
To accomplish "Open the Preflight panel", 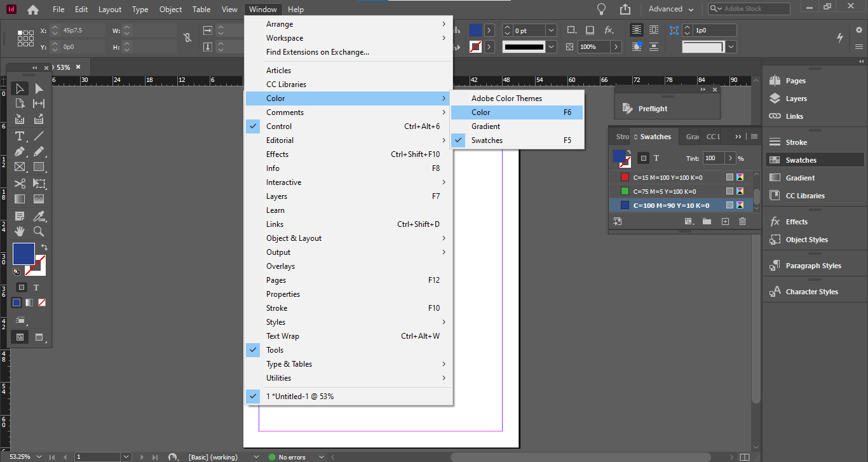I will (653, 109).
